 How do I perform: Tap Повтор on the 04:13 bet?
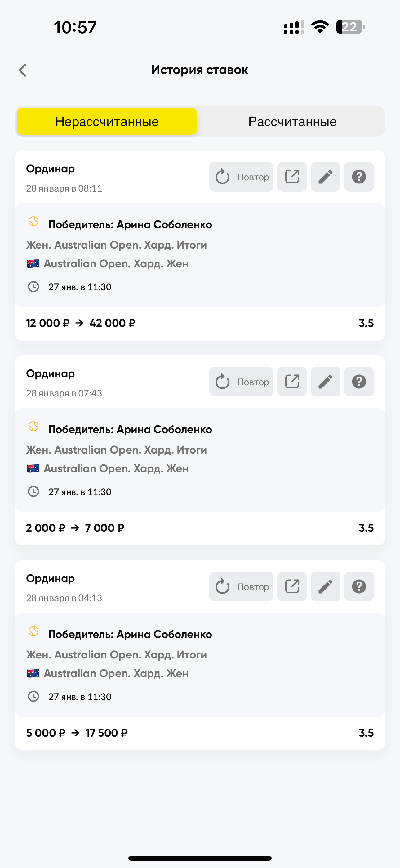point(241,587)
